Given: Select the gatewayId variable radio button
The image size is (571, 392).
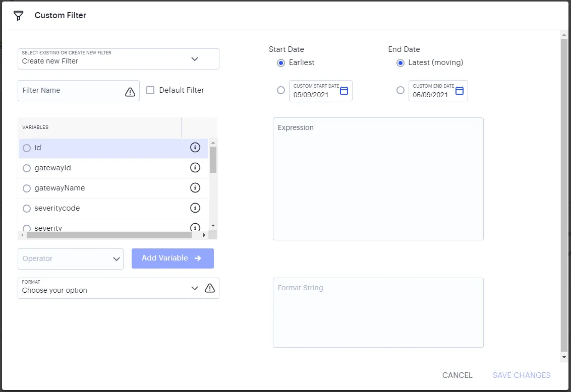Looking at the screenshot, I should [x=27, y=168].
